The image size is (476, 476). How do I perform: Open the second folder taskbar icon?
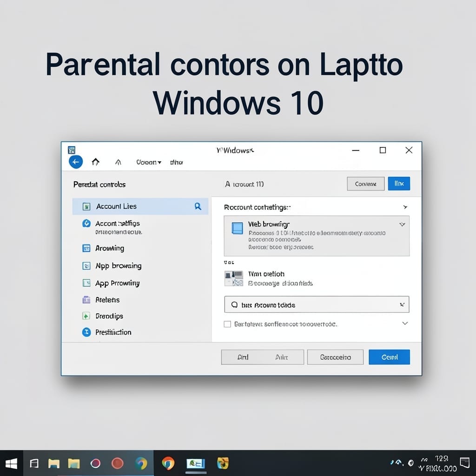point(74,463)
